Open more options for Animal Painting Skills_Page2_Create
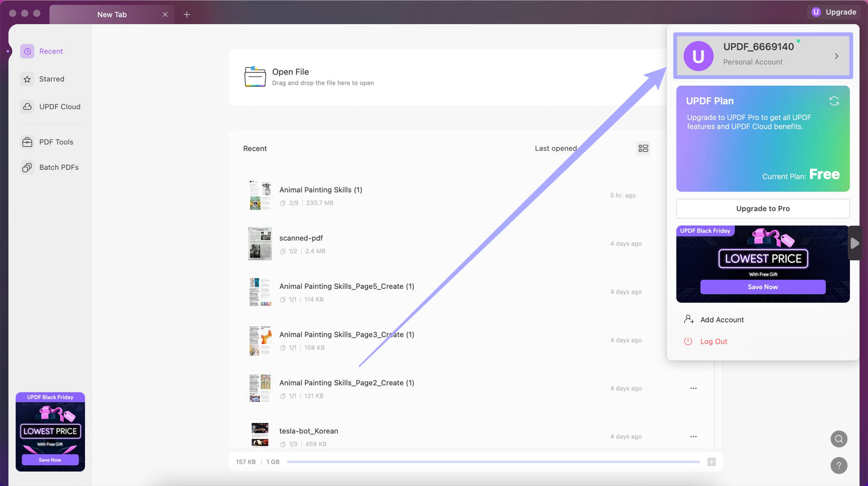Viewport: 868px width, 486px height. point(693,388)
